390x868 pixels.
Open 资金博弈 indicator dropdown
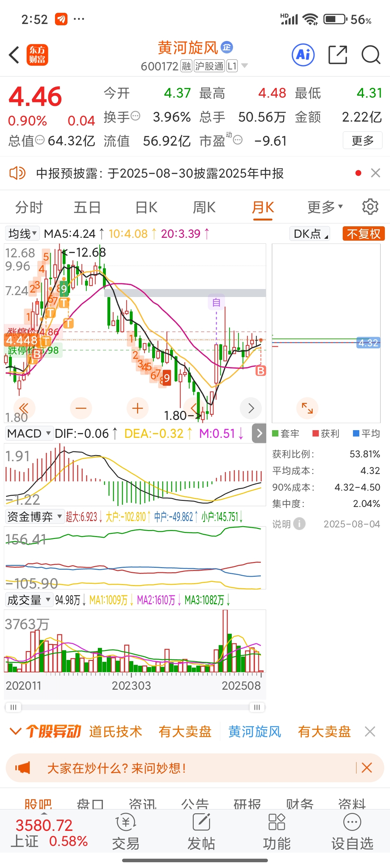[35, 517]
